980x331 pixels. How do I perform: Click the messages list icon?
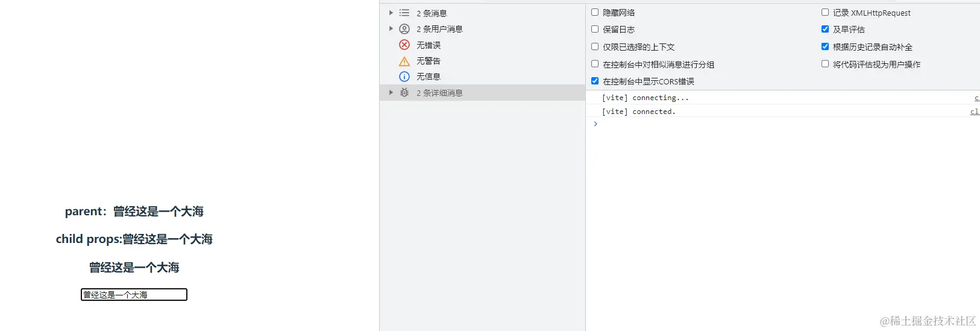tap(404, 13)
